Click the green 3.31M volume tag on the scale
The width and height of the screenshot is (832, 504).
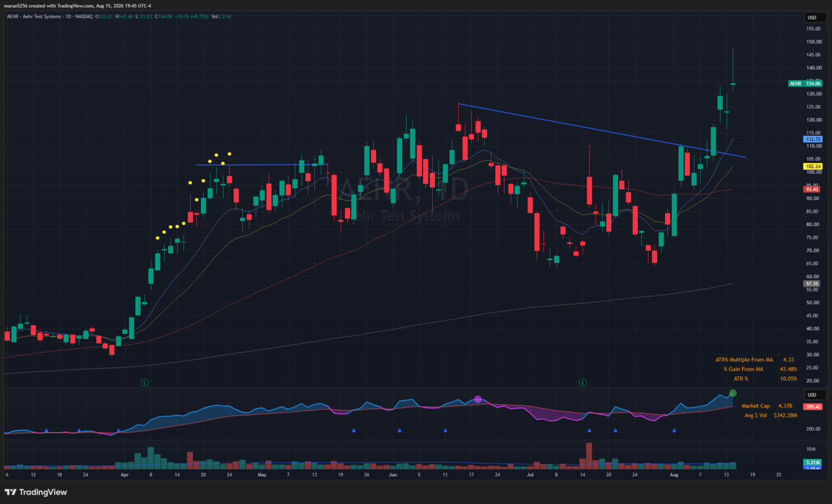tap(813, 462)
